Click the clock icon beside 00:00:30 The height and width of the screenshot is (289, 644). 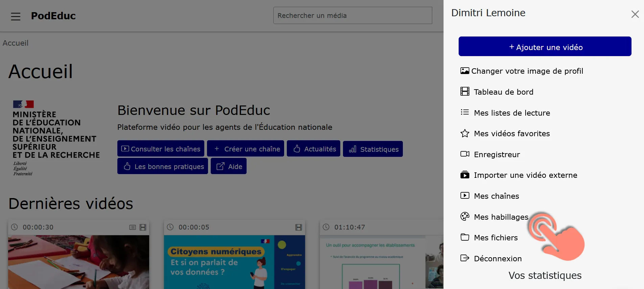pos(15,227)
